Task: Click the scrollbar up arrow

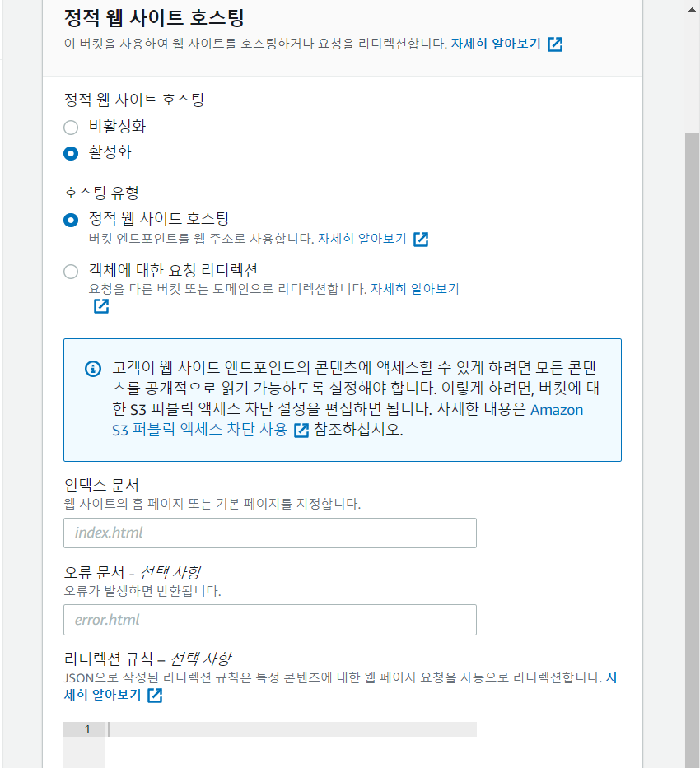Action: click(692, 9)
